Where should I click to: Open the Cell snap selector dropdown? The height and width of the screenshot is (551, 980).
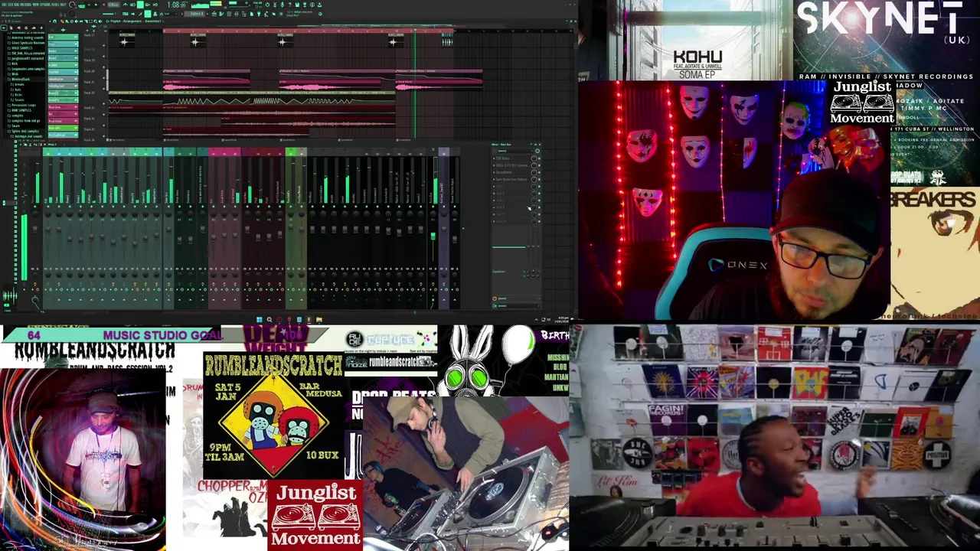169,14
